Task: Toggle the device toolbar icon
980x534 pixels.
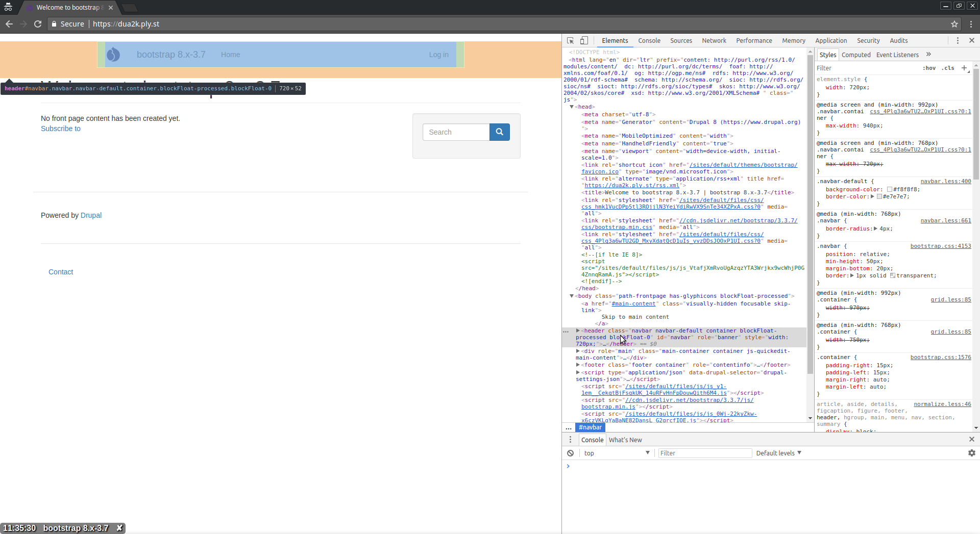Action: [x=584, y=40]
